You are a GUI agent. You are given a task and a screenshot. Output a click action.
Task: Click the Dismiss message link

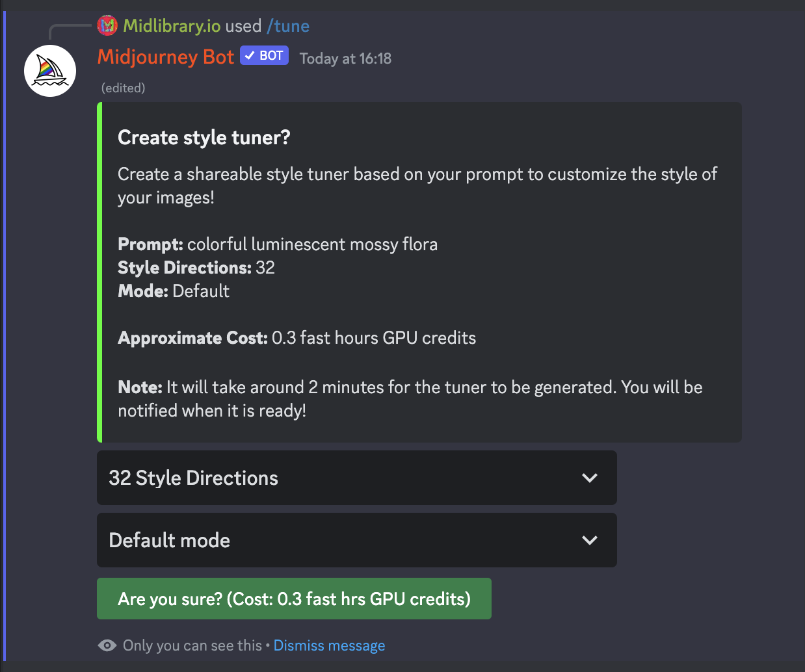(x=329, y=645)
